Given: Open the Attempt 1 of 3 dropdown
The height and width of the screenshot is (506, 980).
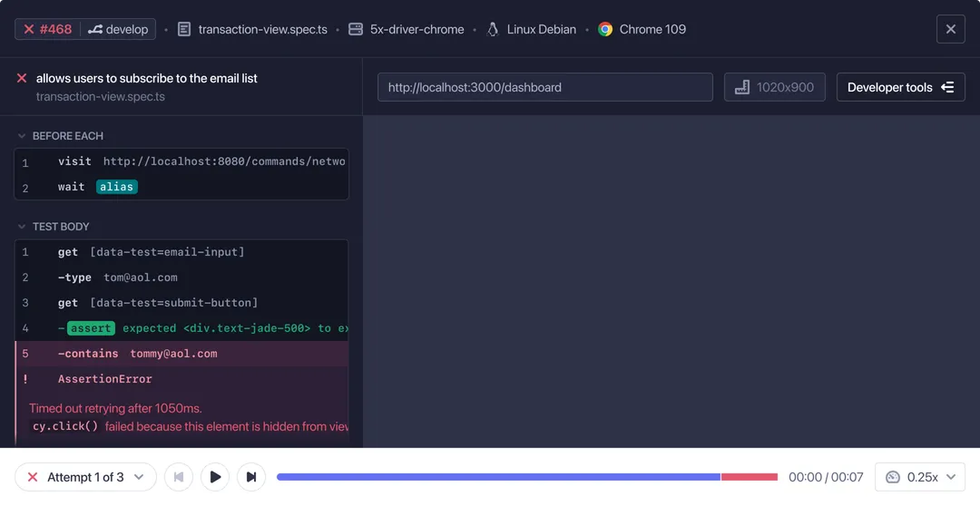Looking at the screenshot, I should tap(85, 477).
